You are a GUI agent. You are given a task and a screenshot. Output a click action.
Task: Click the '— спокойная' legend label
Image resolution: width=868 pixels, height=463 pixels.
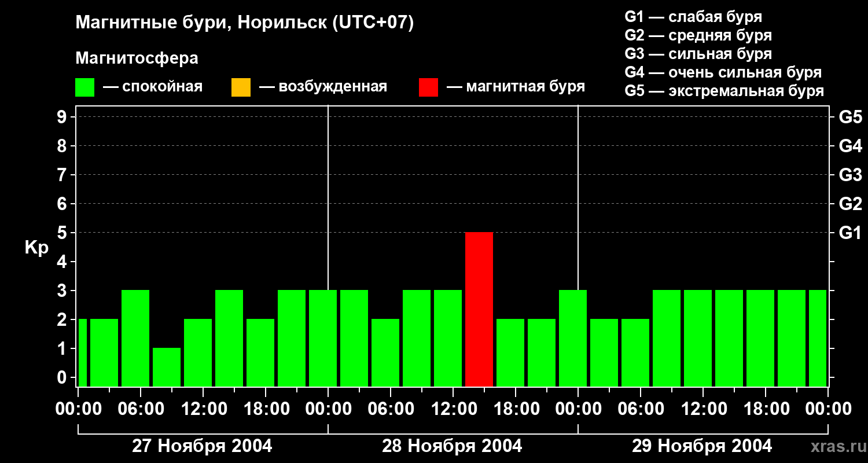pyautogui.click(x=153, y=87)
